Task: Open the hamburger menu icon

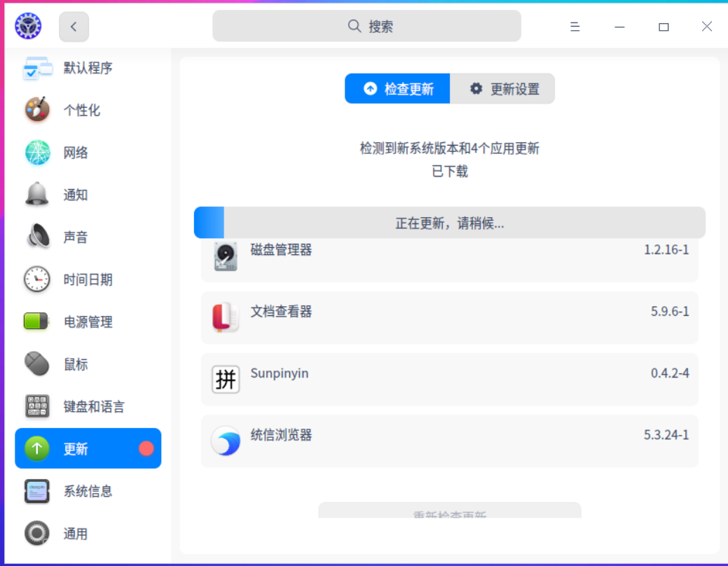Action: click(x=575, y=27)
